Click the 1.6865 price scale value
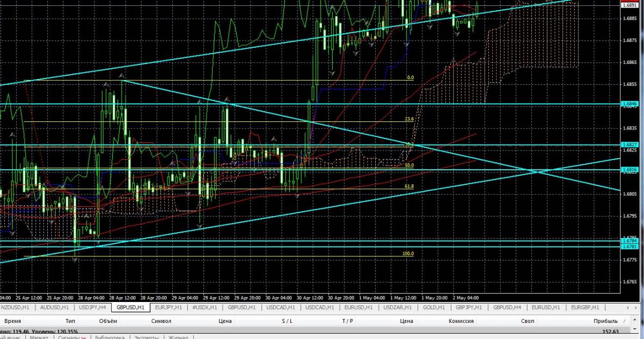Screen dimensions: 644x339 [x=630, y=62]
